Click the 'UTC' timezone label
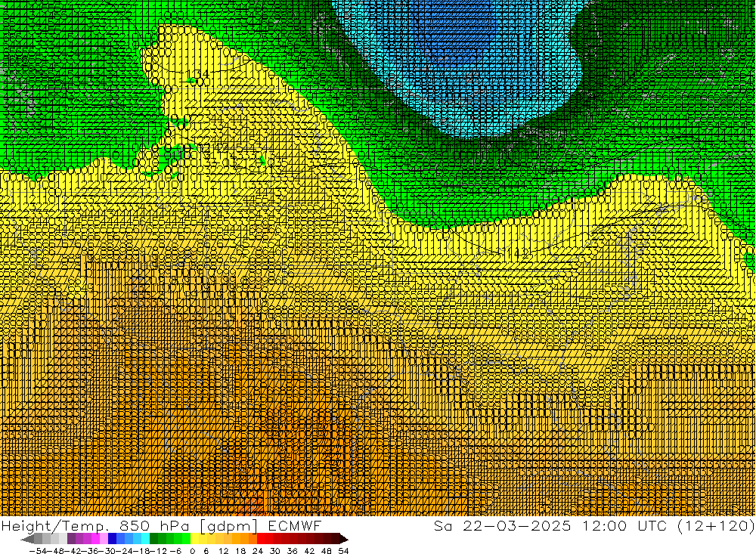The image size is (756, 554). point(652,526)
